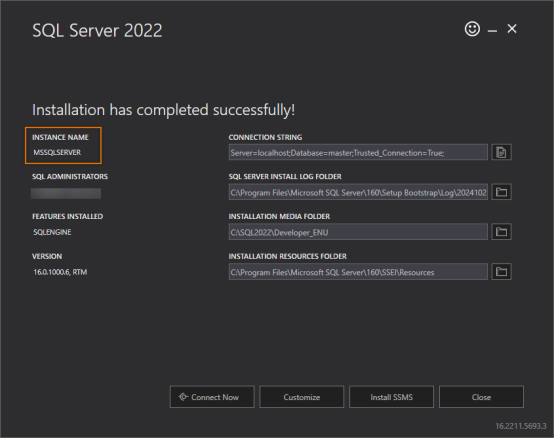Click the Installation has completed successfully message
554x438 pixels.
tap(164, 110)
